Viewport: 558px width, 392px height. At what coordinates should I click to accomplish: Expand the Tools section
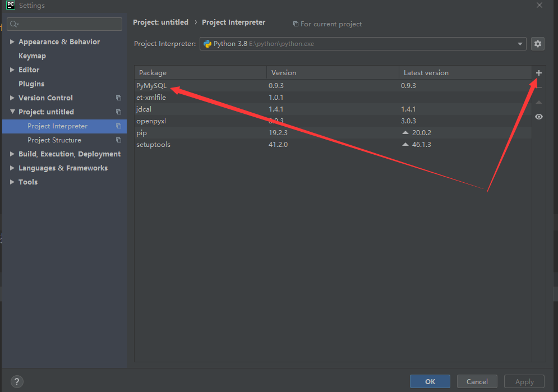[12, 182]
